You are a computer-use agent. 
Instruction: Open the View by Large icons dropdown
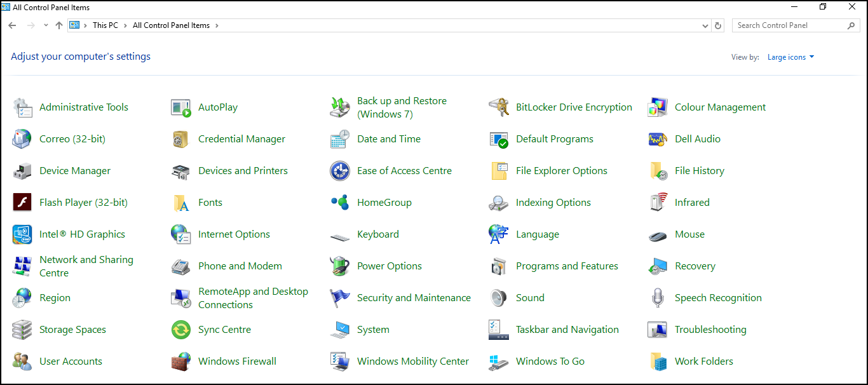790,57
